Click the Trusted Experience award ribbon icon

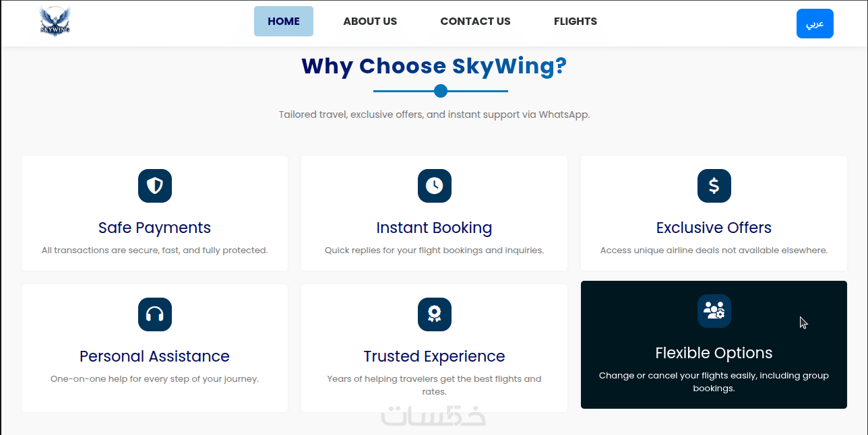click(434, 314)
